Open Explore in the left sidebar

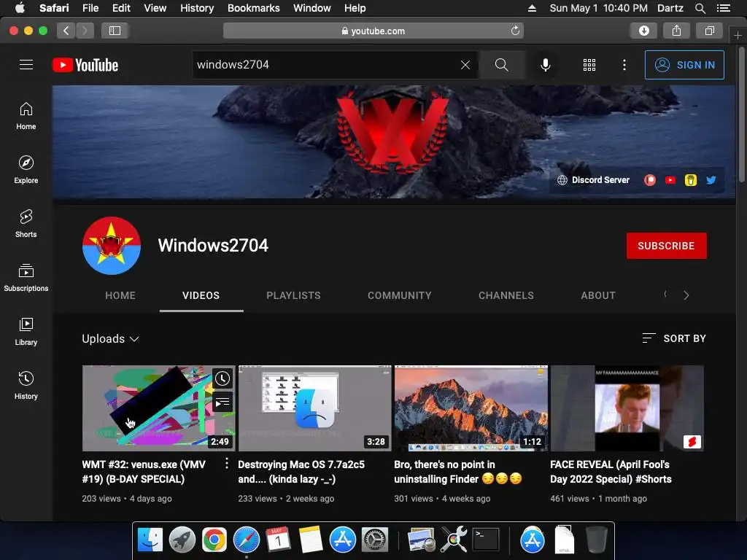[x=26, y=169]
